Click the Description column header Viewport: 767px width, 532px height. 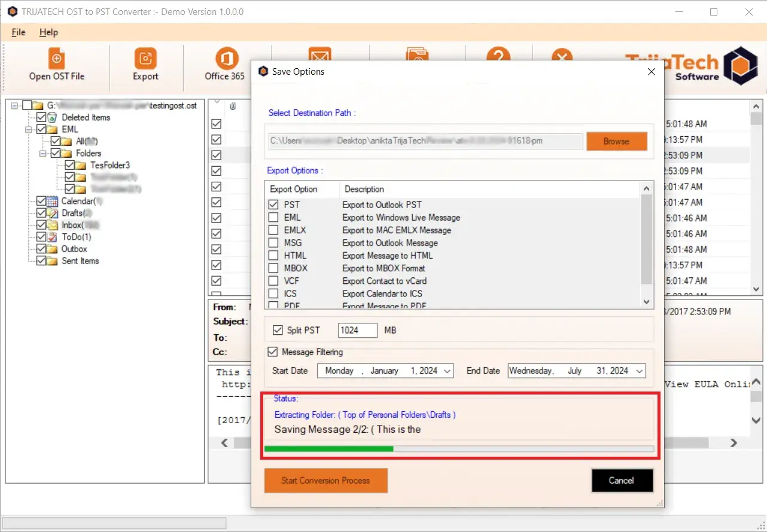pos(489,189)
